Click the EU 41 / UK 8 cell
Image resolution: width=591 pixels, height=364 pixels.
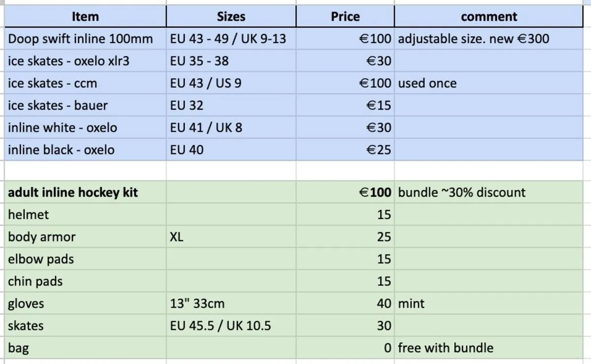click(x=231, y=127)
